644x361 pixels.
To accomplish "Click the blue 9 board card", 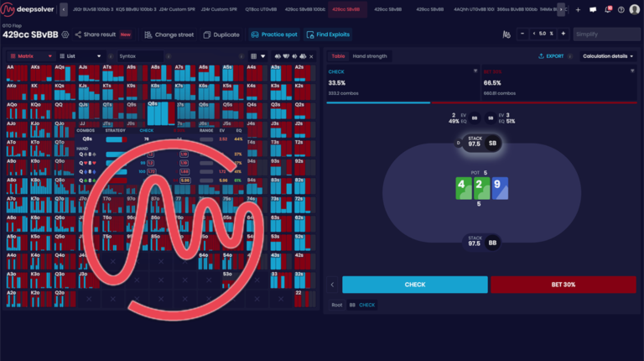I will tap(500, 188).
